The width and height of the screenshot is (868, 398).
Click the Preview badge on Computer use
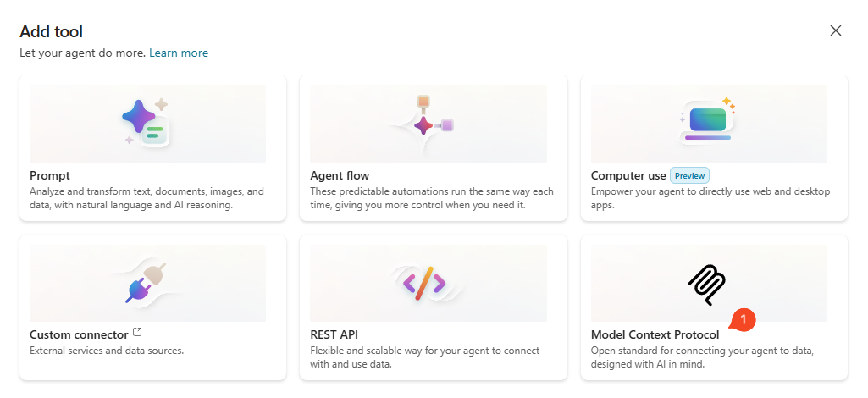click(x=689, y=175)
